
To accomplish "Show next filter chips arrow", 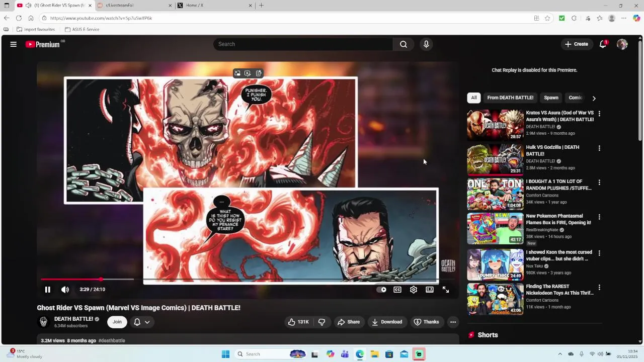I will click(594, 98).
